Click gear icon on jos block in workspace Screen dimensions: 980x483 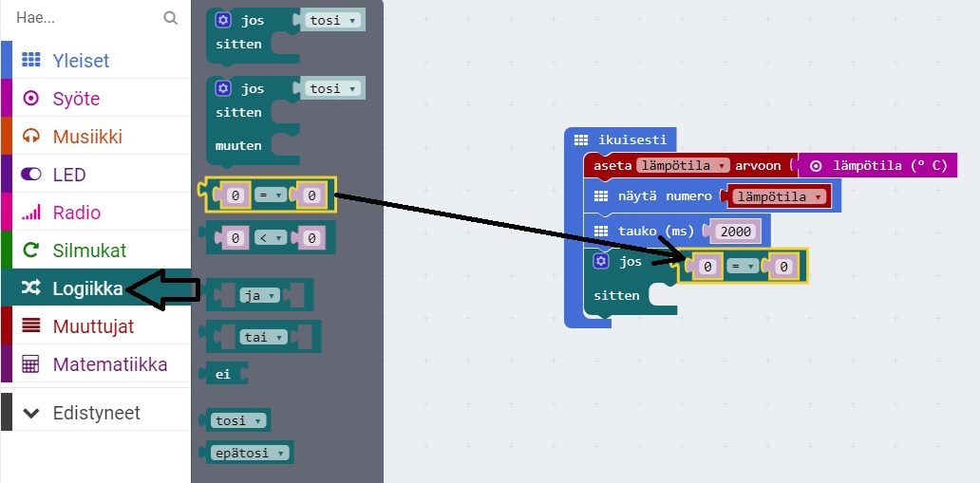tap(600, 261)
